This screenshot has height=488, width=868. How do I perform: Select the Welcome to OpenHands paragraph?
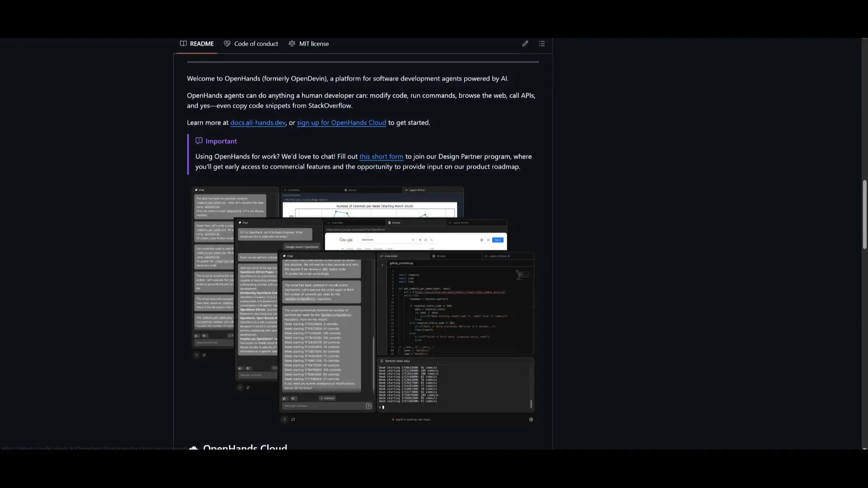(x=348, y=79)
